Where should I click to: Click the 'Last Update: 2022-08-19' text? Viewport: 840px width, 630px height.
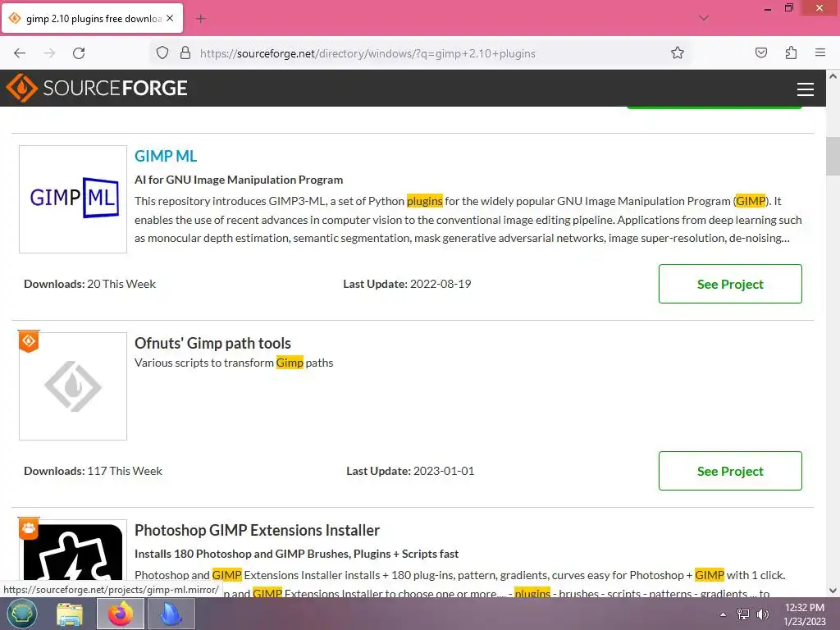tap(407, 284)
